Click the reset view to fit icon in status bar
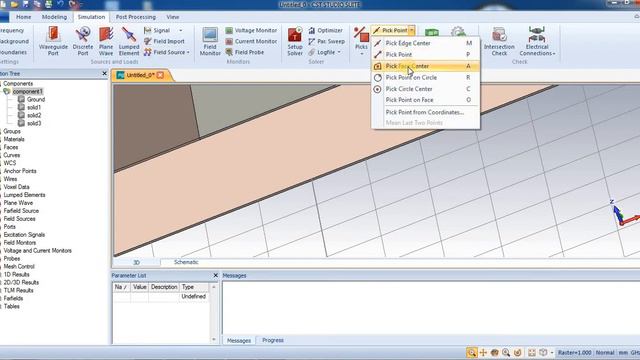640x360 pixels. (531, 353)
